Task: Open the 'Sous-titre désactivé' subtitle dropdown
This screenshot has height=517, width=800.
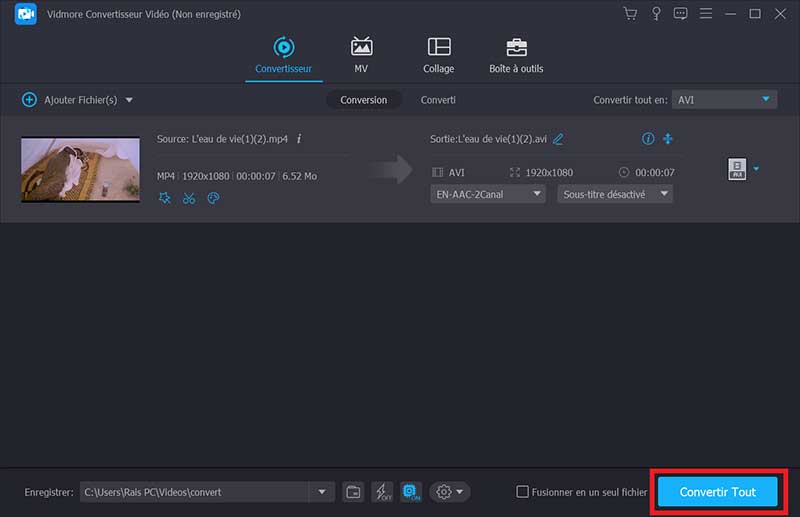Action: (614, 194)
